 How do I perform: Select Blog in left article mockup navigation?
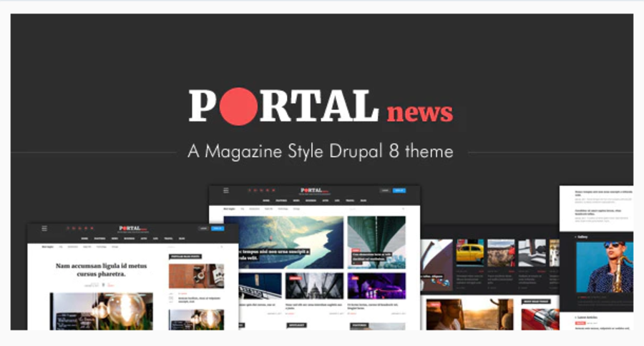(182, 239)
